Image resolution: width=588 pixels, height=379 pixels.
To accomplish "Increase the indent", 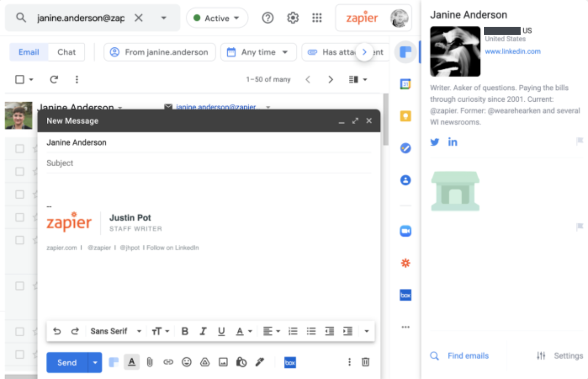I will coord(348,331).
